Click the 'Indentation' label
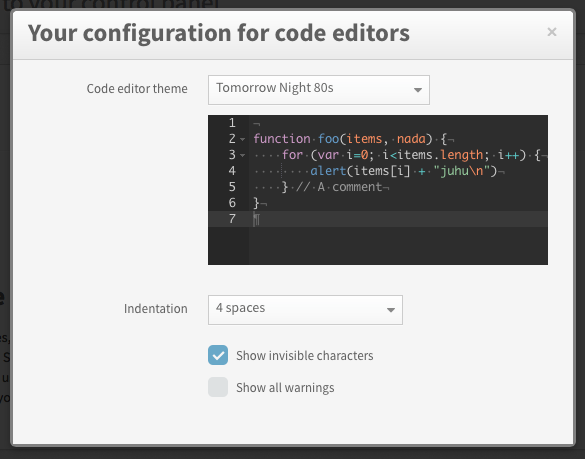This screenshot has width=585, height=459. [156, 309]
